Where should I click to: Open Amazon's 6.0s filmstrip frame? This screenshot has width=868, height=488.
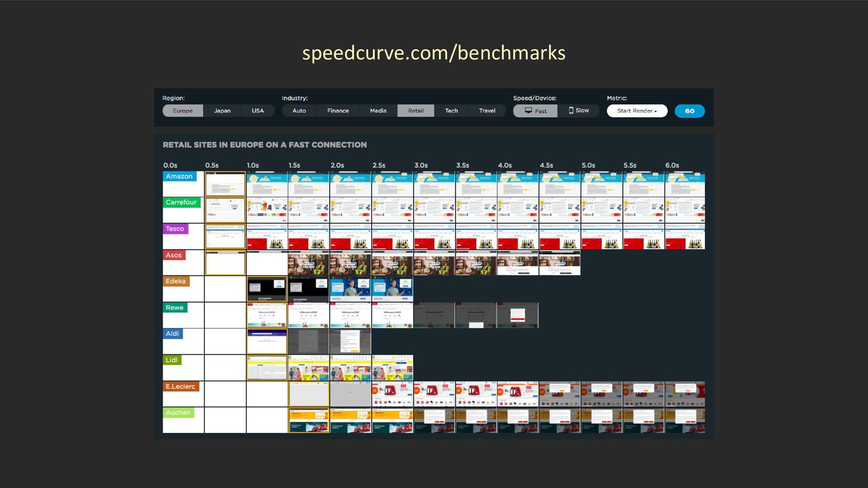[685, 184]
